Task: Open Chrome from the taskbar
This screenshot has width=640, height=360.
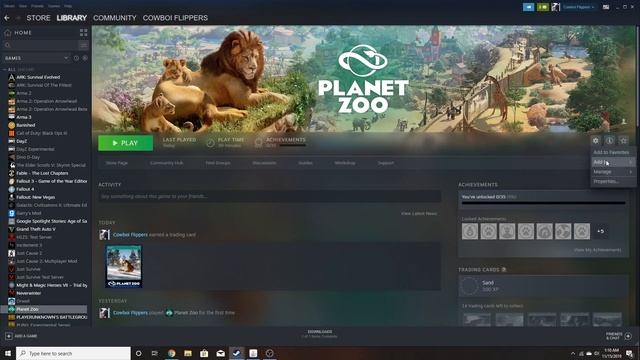Action: pyautogui.click(x=171, y=353)
